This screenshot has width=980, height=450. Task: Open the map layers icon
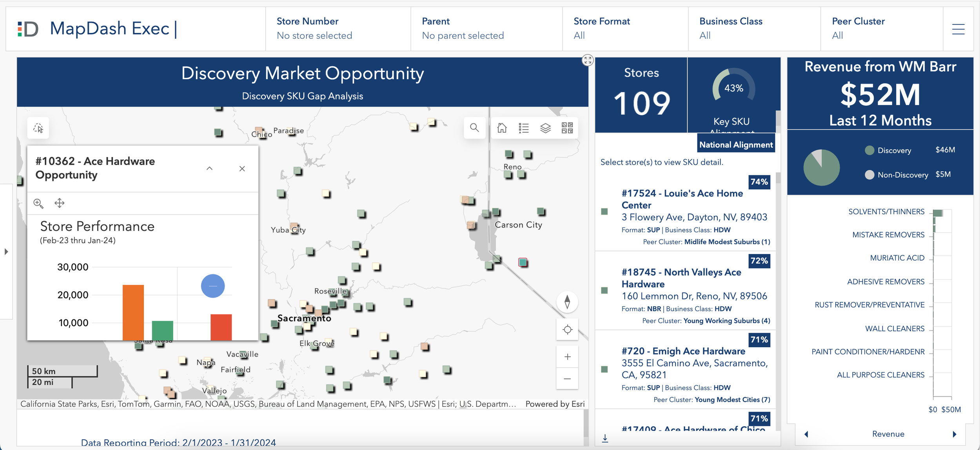pyautogui.click(x=545, y=128)
